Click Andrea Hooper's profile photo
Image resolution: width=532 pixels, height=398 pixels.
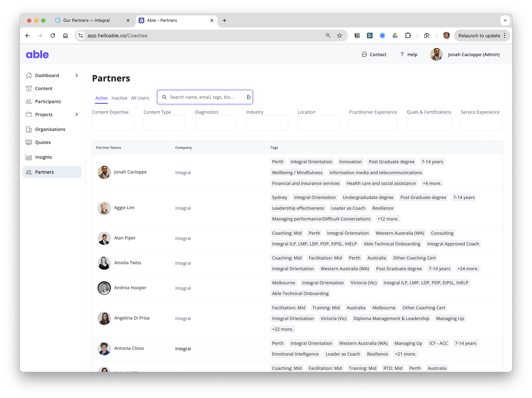(104, 288)
